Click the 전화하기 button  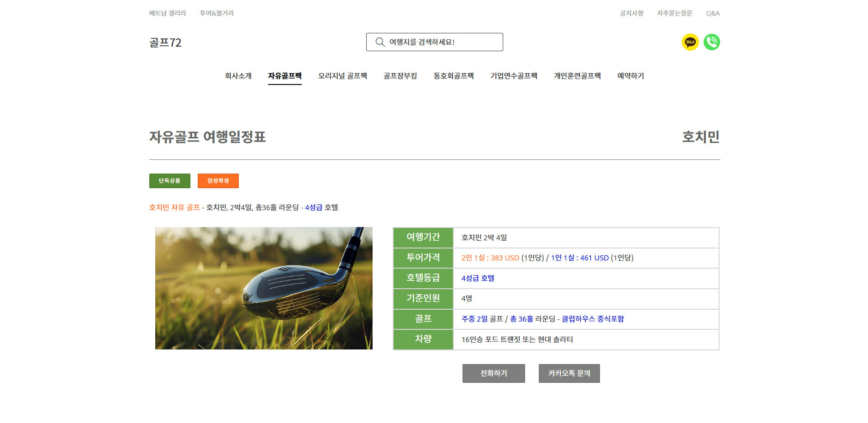point(494,373)
